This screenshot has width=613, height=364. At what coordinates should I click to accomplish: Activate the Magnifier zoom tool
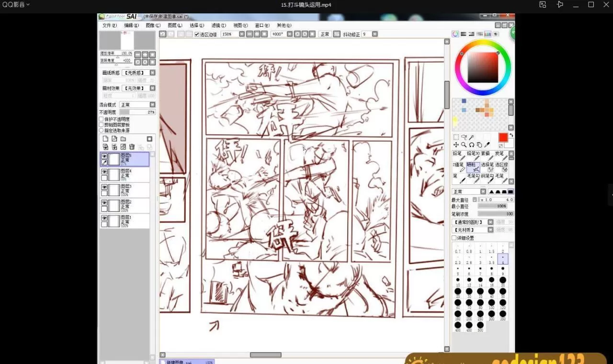[464, 144]
